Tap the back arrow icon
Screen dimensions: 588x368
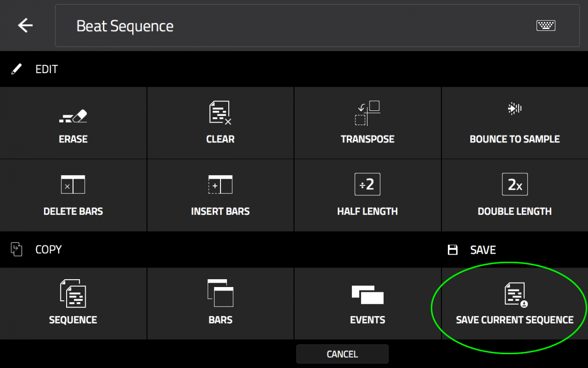[25, 26]
